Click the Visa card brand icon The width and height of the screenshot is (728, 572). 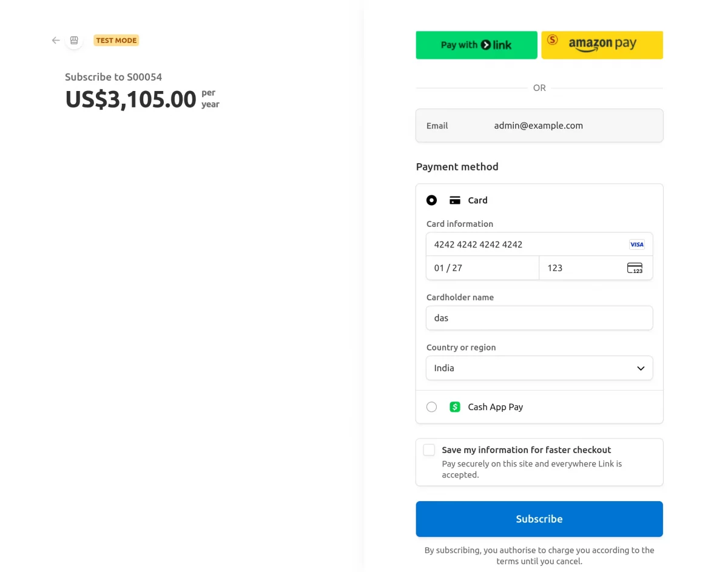click(636, 244)
